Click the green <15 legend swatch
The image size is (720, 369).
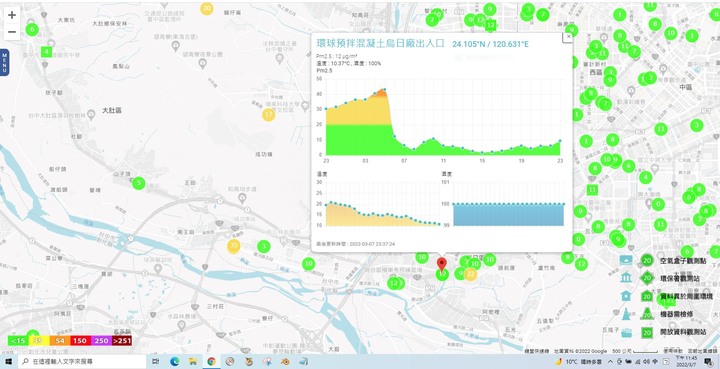coord(18,341)
